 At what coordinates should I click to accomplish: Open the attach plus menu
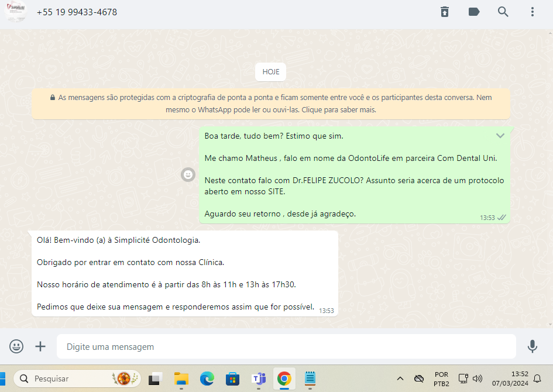pyautogui.click(x=40, y=346)
